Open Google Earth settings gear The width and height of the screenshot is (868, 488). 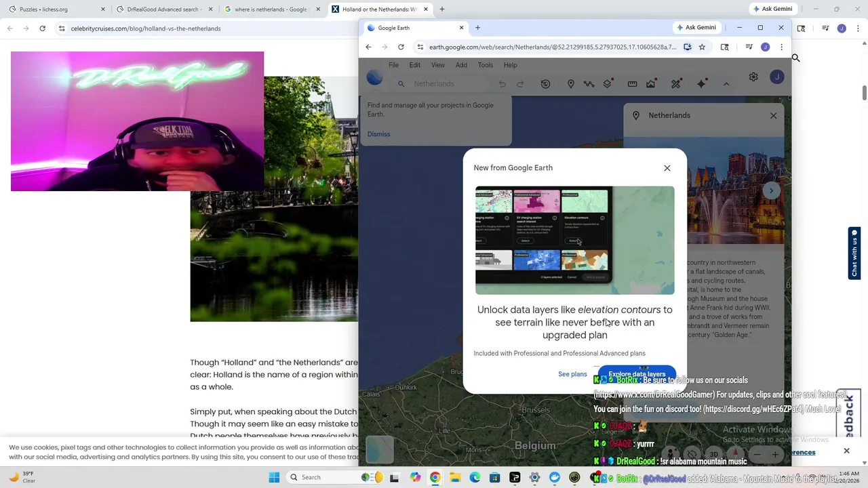click(x=753, y=77)
